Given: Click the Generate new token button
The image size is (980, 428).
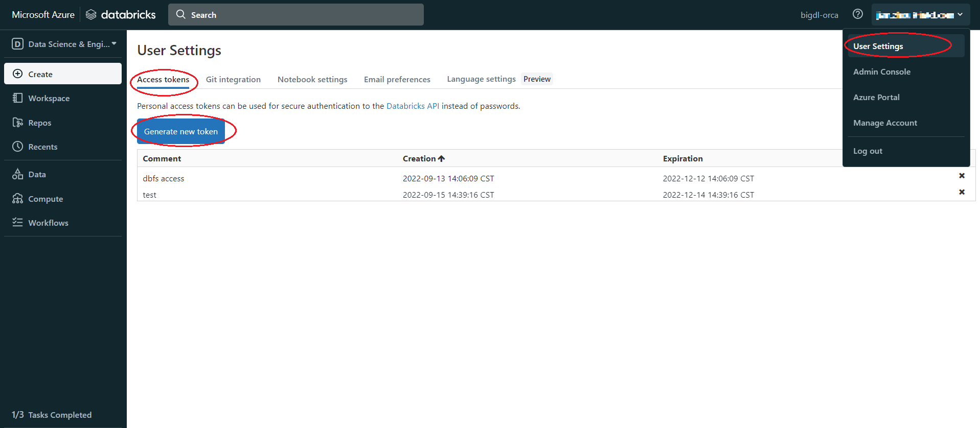Looking at the screenshot, I should (x=180, y=131).
